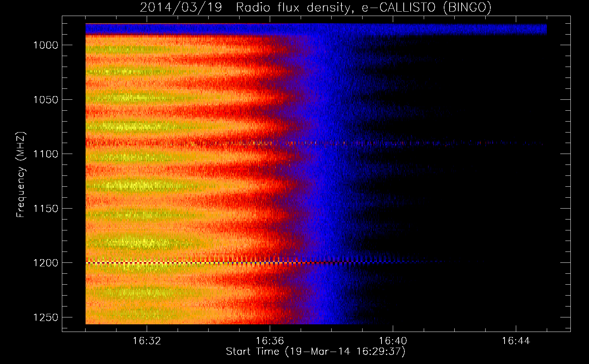Click the 'Frequency (MHZ)' axis title

tap(21, 175)
